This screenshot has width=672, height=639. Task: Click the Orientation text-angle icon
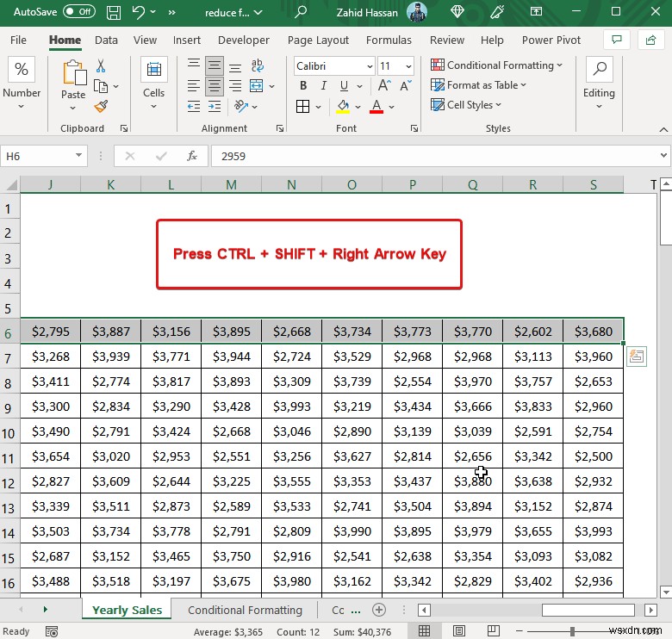tap(241, 106)
